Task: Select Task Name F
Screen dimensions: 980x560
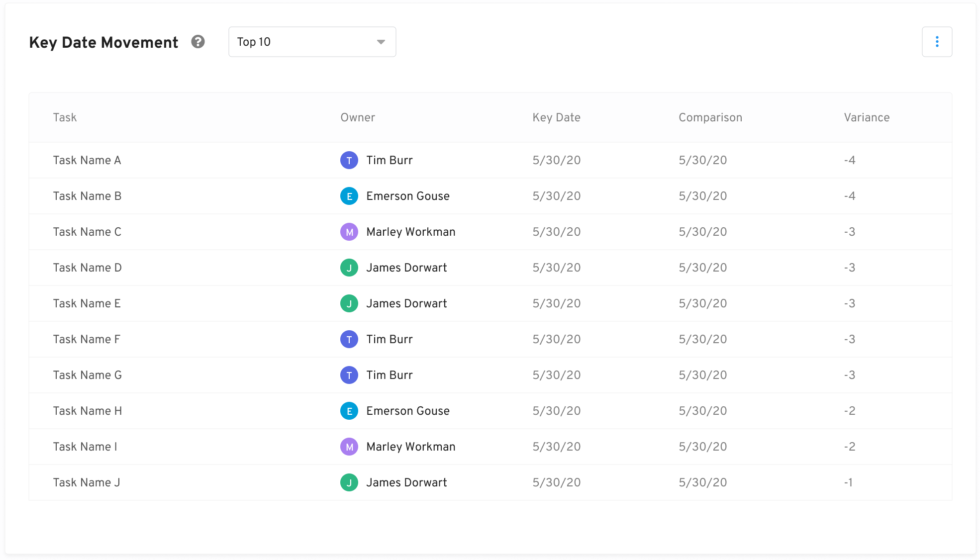Action: 87,339
